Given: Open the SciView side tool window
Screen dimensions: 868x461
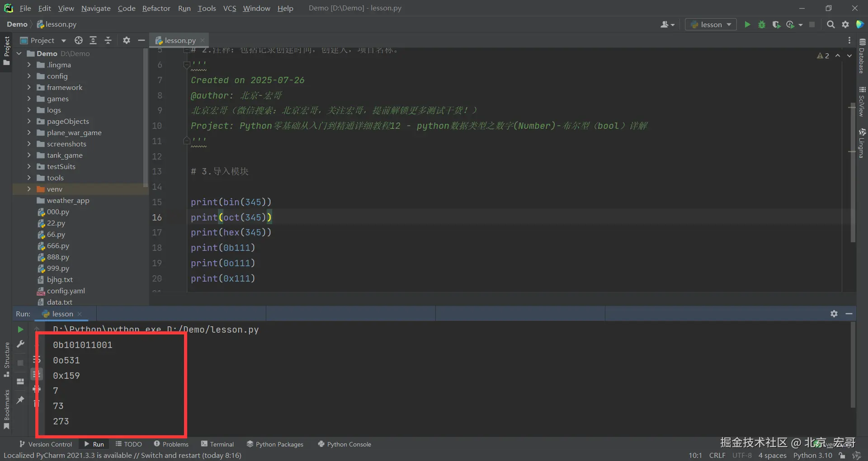Looking at the screenshot, I should [x=862, y=101].
